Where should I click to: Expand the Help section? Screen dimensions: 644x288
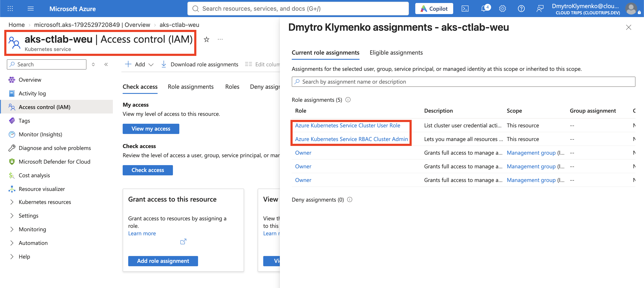(x=24, y=256)
